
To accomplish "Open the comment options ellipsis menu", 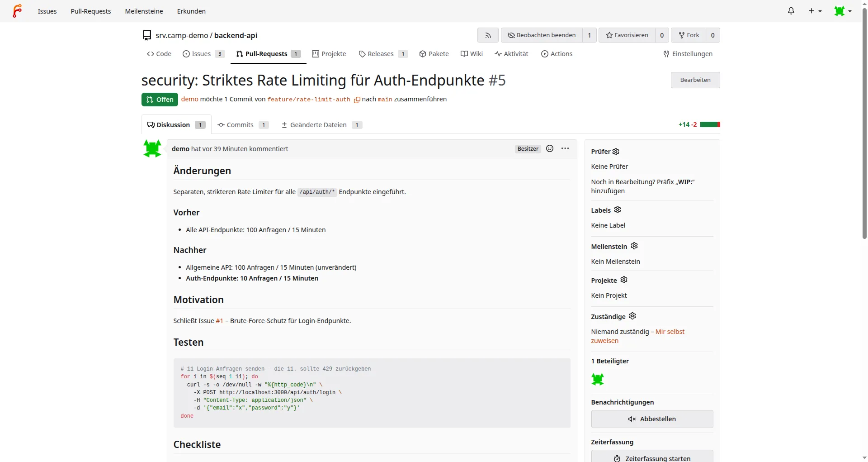I will click(x=565, y=148).
